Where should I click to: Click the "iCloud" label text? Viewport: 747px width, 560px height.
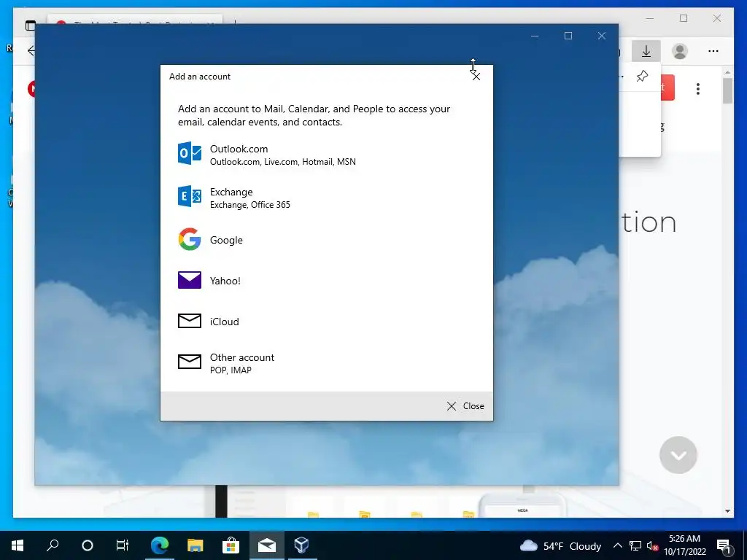(x=225, y=322)
